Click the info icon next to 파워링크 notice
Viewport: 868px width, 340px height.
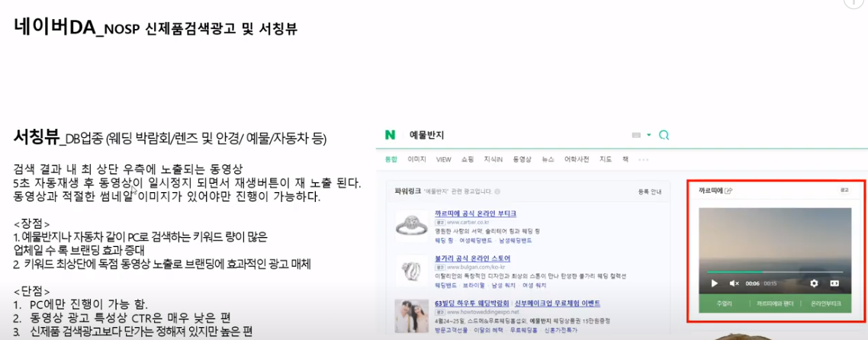497,192
